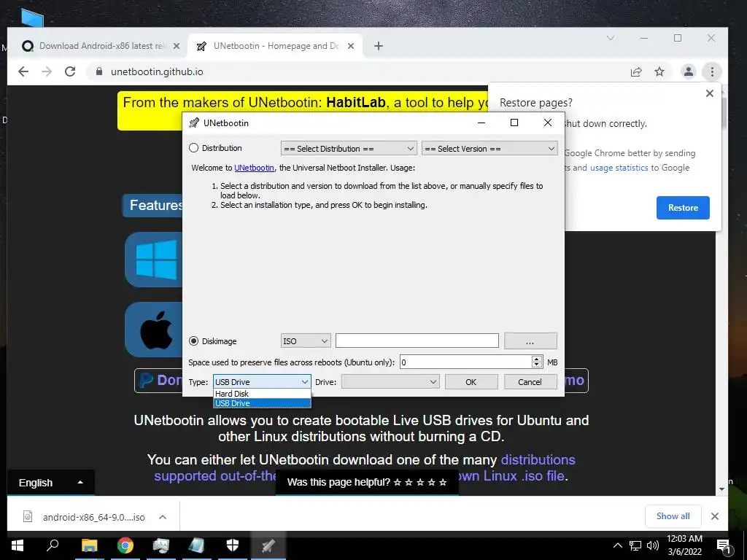Screen dimensions: 747x560
Task: Open network tray icon
Action: (635, 545)
